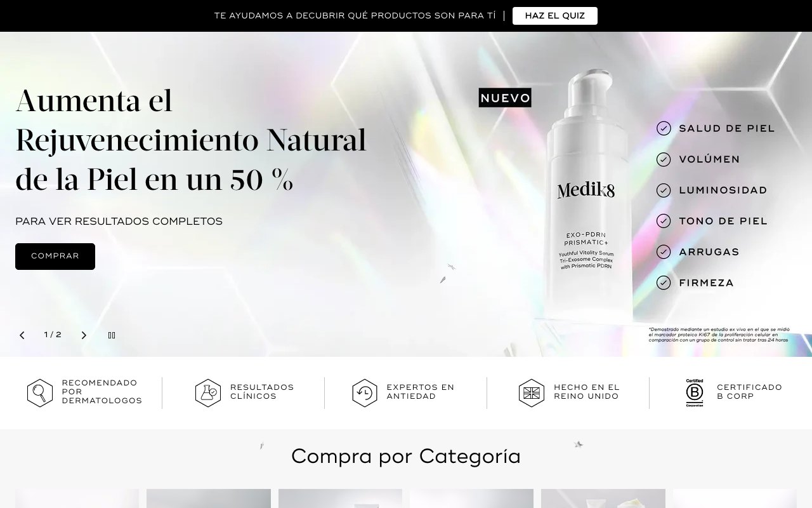Go to previous slide arrow
The height and width of the screenshot is (508, 812).
click(x=22, y=335)
